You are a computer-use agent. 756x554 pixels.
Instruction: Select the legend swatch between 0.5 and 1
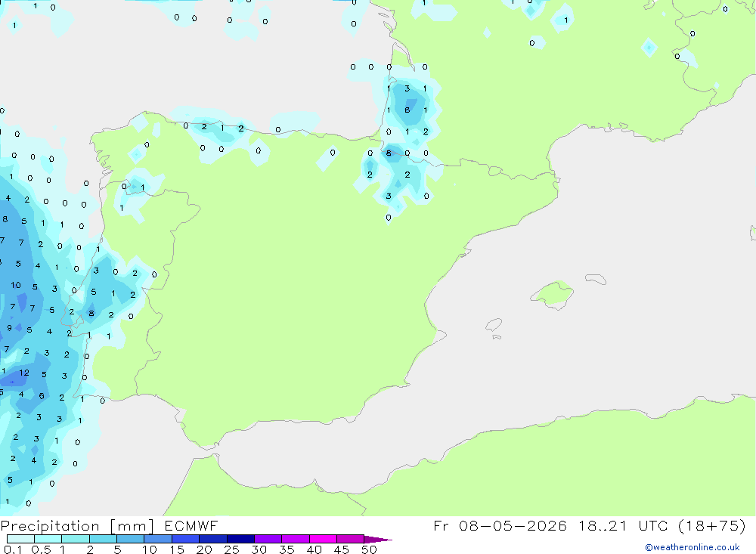pyautogui.click(x=48, y=539)
